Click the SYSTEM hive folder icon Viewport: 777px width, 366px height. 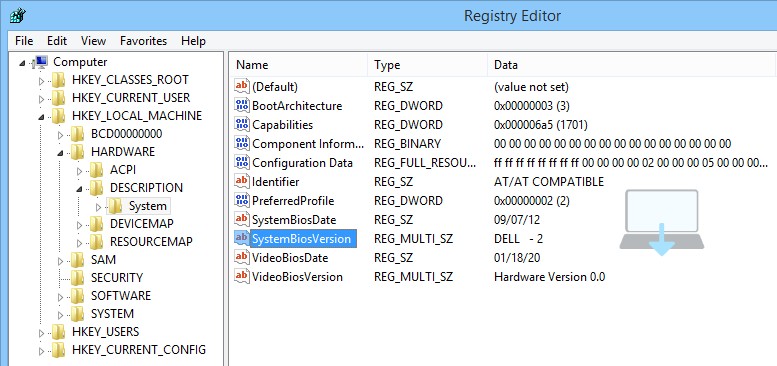(77, 314)
